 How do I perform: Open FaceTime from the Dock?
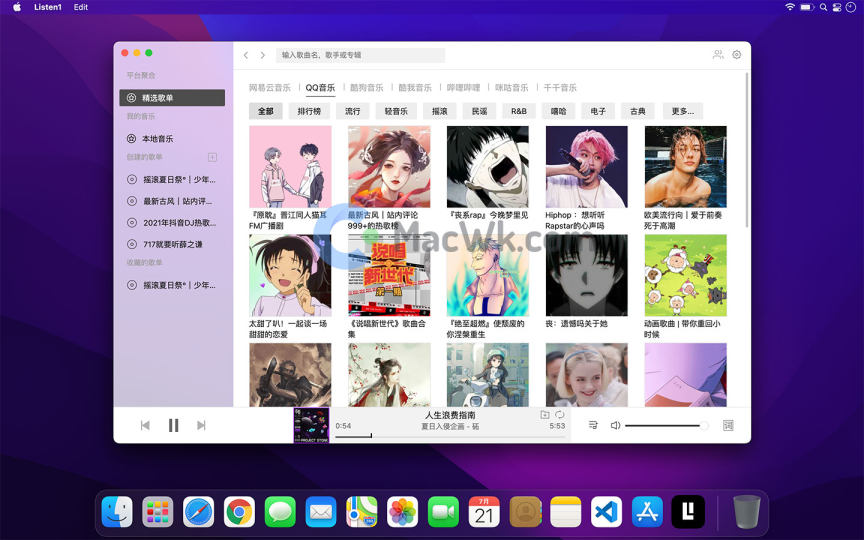coord(443,512)
